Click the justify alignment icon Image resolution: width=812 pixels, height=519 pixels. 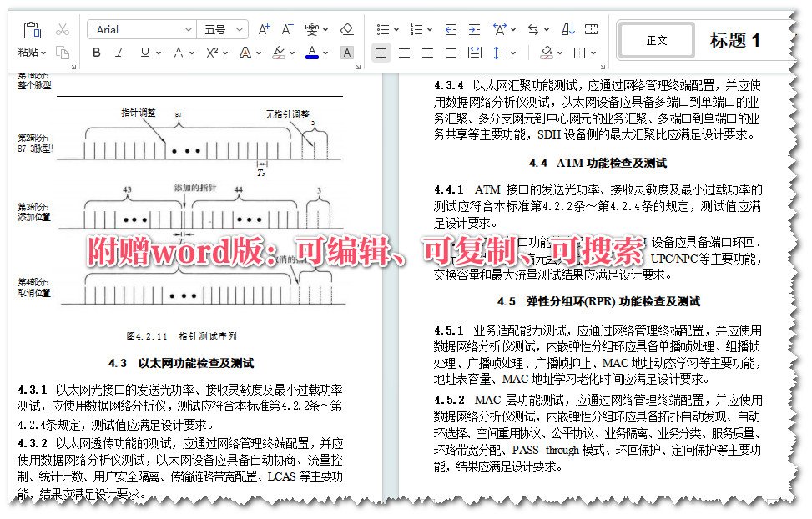tap(449, 52)
